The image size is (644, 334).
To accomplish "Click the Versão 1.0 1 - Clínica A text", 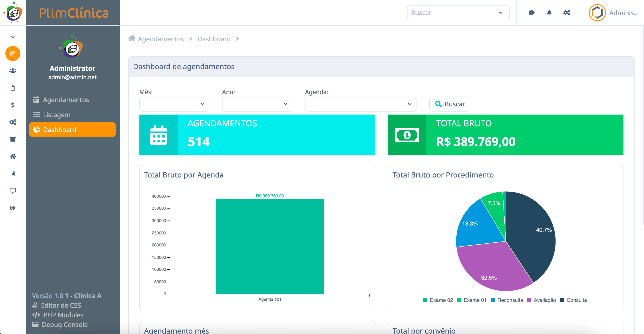I will pos(66,296).
